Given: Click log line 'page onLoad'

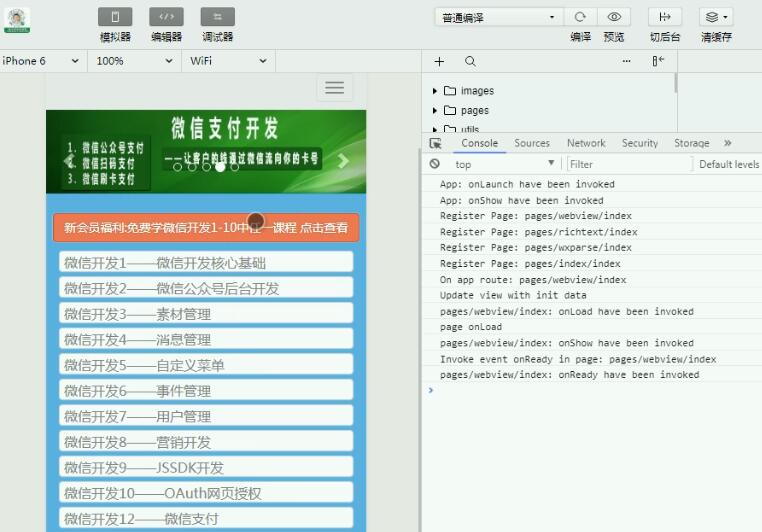Looking at the screenshot, I should 470,327.
